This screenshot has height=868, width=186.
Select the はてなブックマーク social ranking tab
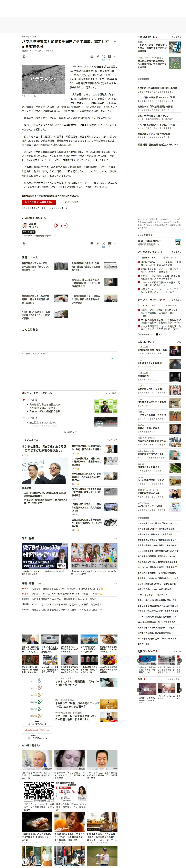(x=170, y=305)
